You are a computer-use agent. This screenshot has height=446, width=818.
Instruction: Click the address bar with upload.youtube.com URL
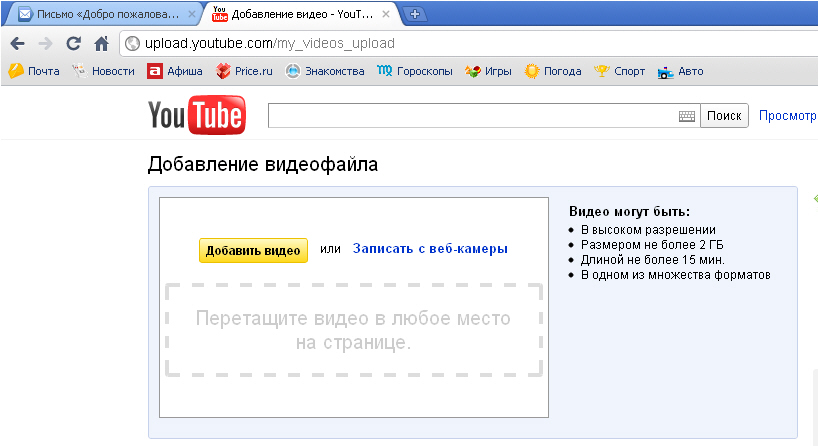pos(470,43)
